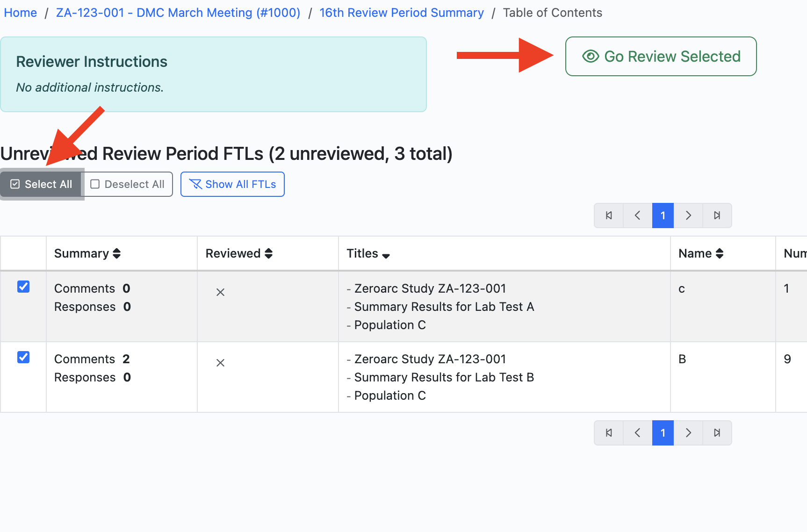
Task: Open the Home breadcrumb link
Action: (x=20, y=13)
